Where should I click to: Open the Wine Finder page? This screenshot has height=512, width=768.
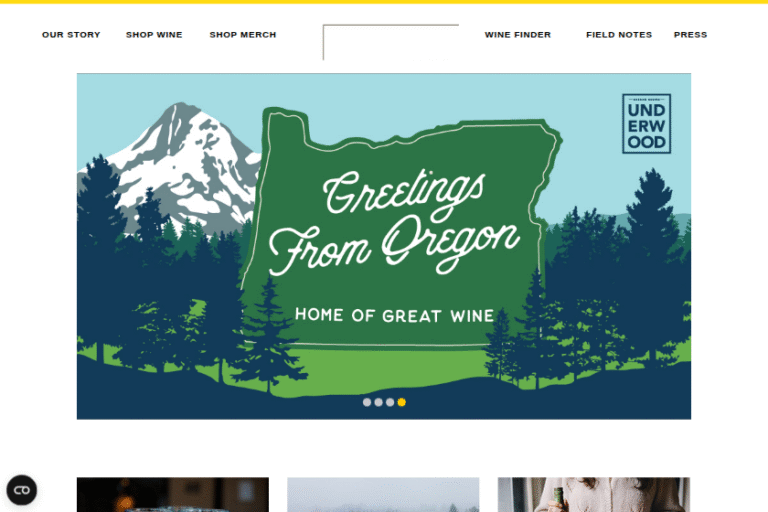(518, 35)
